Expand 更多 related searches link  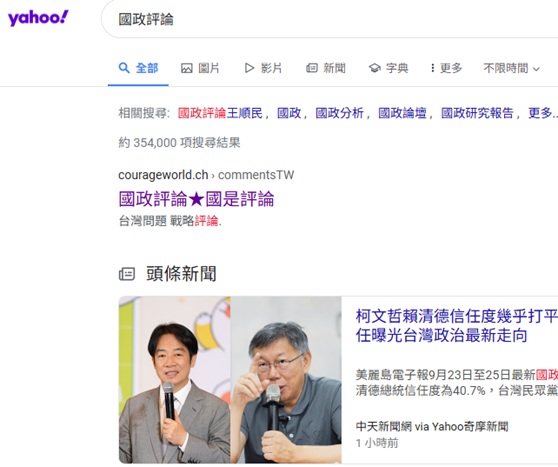click(543, 113)
